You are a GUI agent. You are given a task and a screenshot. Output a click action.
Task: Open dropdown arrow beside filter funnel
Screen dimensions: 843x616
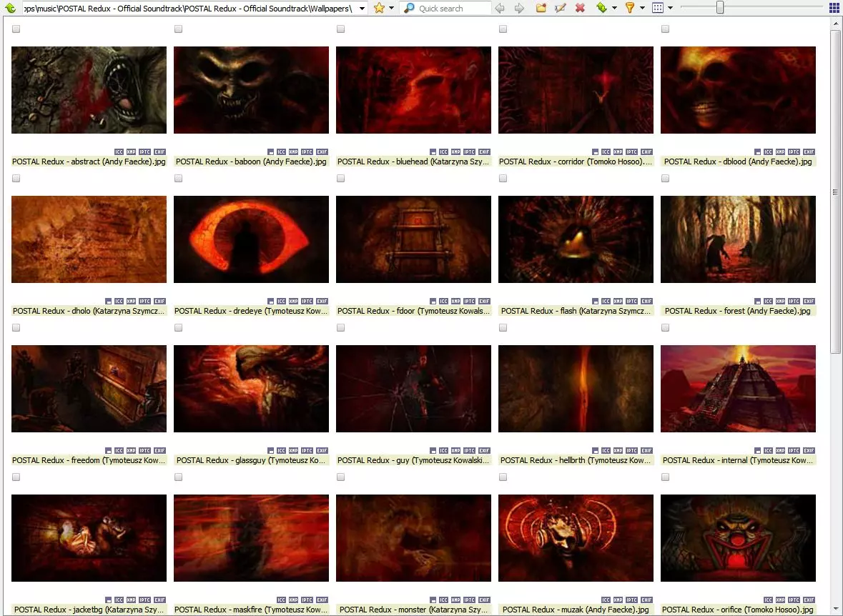coord(643,8)
